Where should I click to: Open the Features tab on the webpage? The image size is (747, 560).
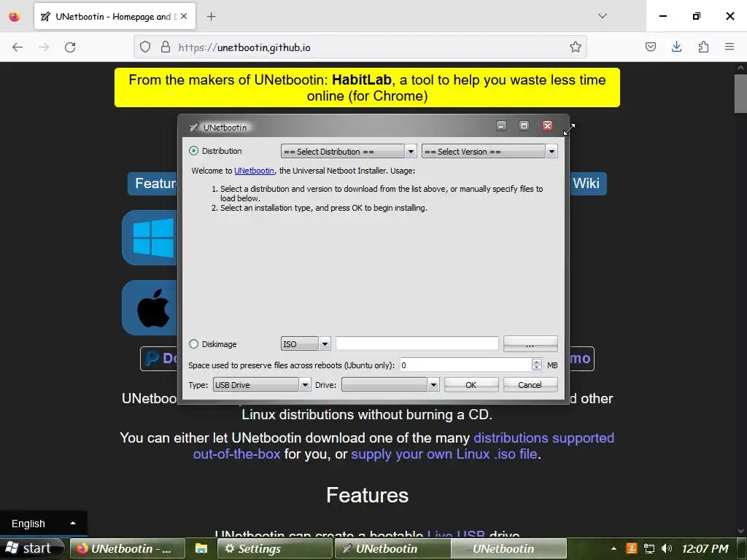pyautogui.click(x=153, y=183)
